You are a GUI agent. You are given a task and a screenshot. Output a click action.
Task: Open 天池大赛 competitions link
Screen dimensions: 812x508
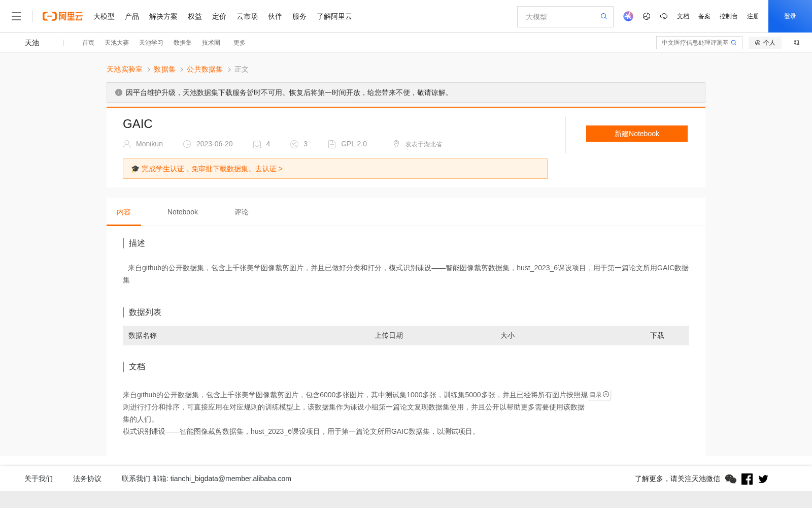click(x=117, y=43)
